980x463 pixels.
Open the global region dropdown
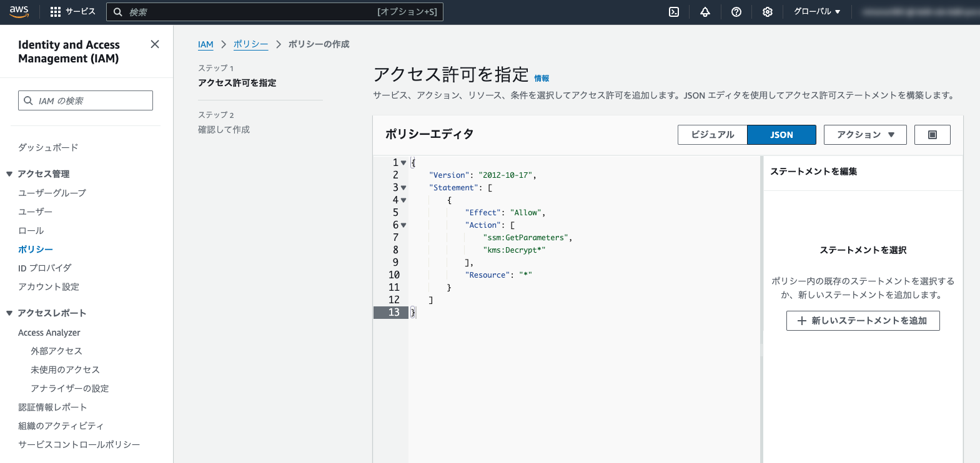point(817,12)
